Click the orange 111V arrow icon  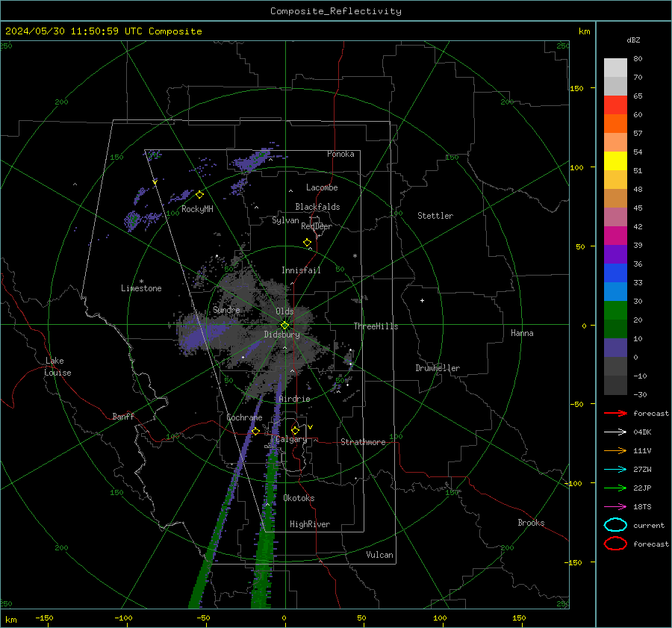(x=615, y=450)
